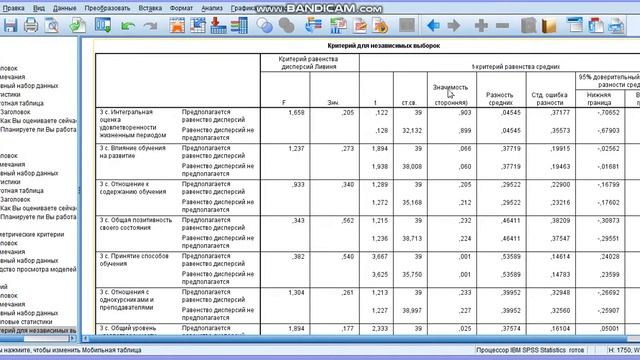Click the significance cell ',025'
The height and width of the screenshot is (360, 640).
[465, 329]
